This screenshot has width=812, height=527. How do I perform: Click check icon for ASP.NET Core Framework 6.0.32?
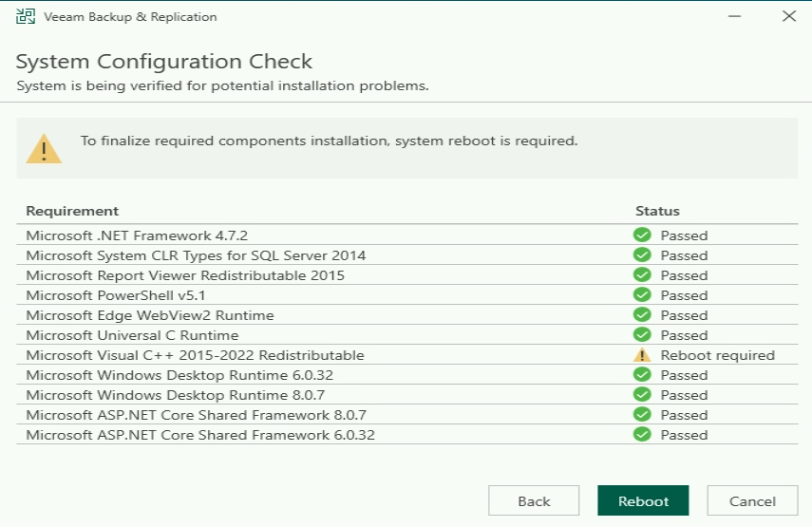pos(643,435)
